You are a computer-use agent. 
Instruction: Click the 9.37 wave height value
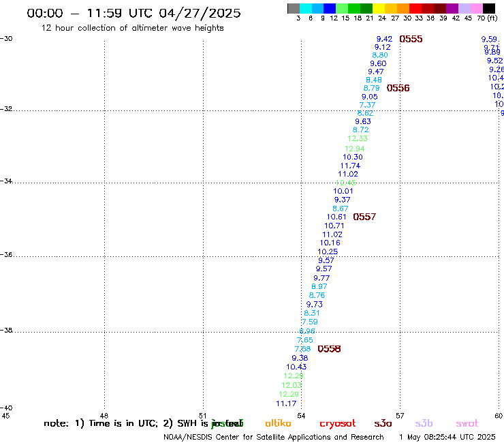click(343, 200)
